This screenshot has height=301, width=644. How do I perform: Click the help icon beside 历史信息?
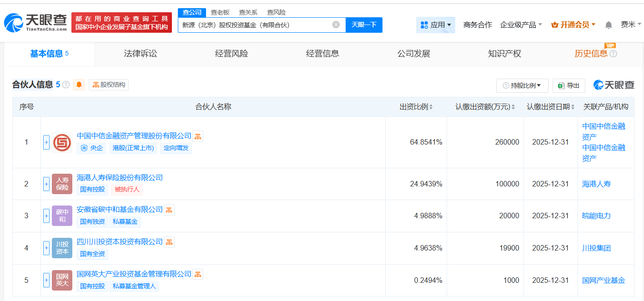(x=613, y=54)
